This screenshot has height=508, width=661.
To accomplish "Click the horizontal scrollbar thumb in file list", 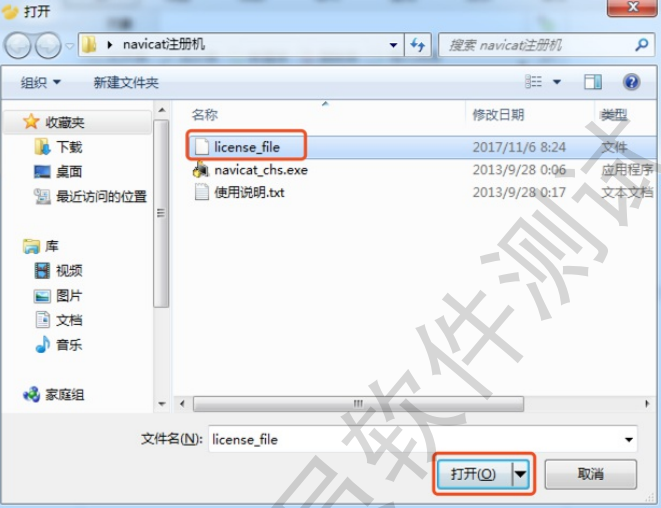I will [x=358, y=403].
